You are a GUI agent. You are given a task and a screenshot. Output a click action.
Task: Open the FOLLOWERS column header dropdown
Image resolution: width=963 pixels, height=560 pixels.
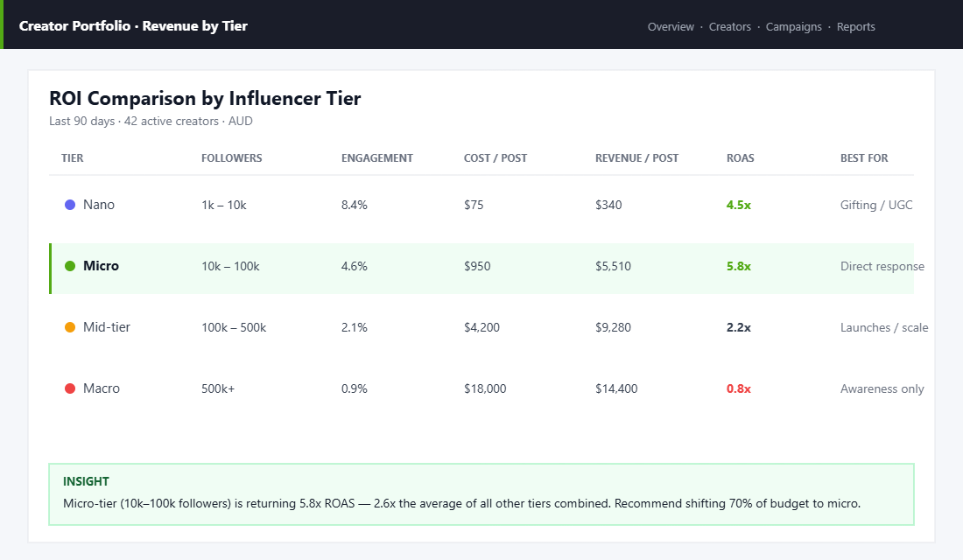(x=231, y=158)
